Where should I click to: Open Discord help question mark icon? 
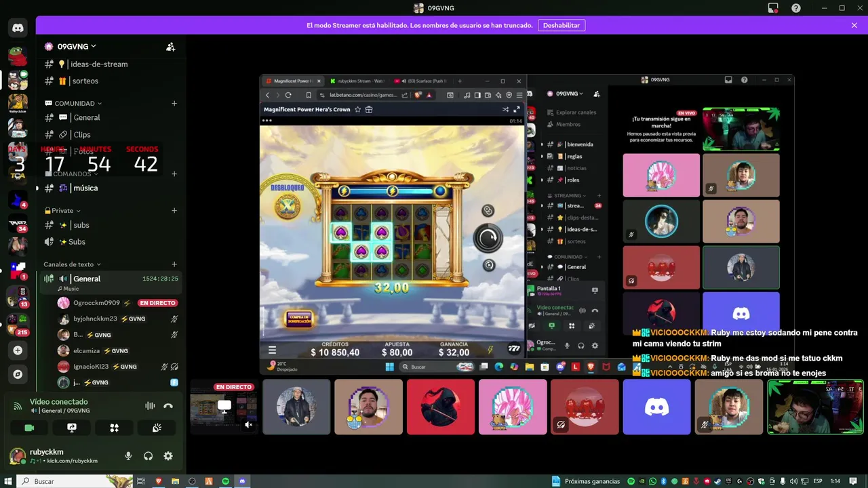click(796, 8)
